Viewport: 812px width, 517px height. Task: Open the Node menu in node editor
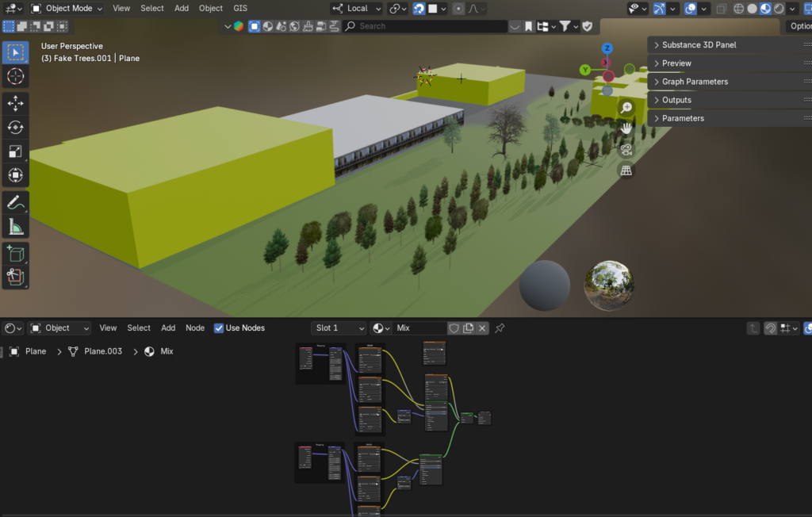[x=195, y=328]
